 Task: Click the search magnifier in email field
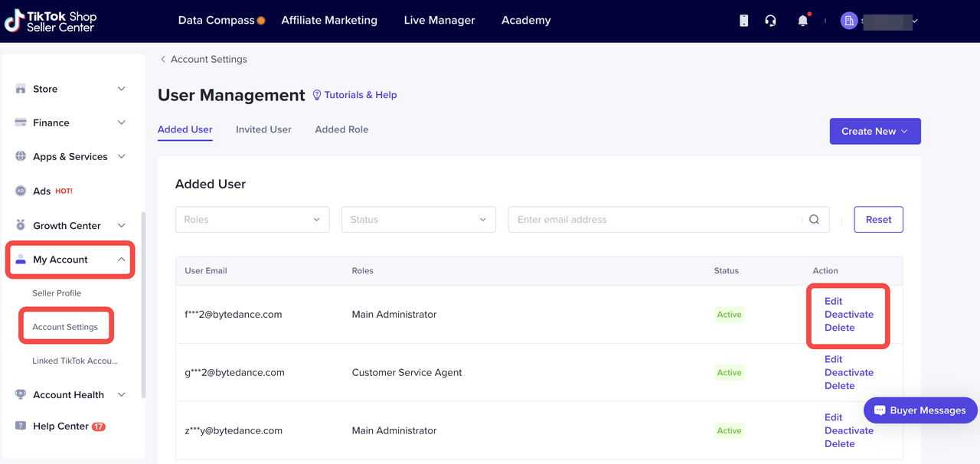pyautogui.click(x=814, y=220)
